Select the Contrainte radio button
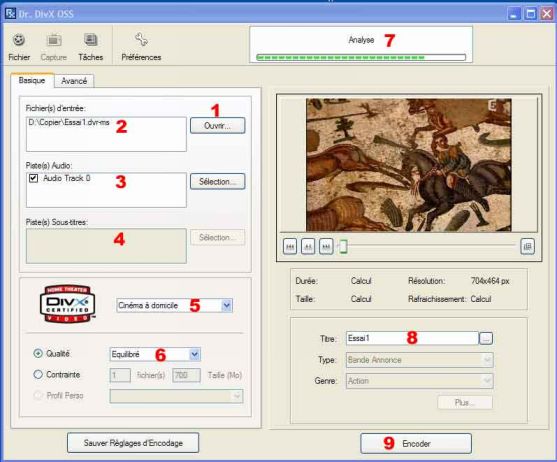This screenshot has height=462, width=557. point(38,374)
